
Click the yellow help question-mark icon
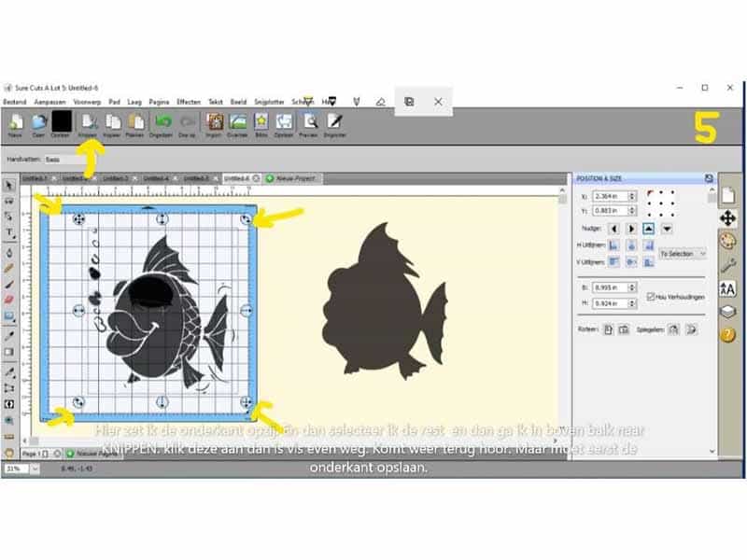727,335
